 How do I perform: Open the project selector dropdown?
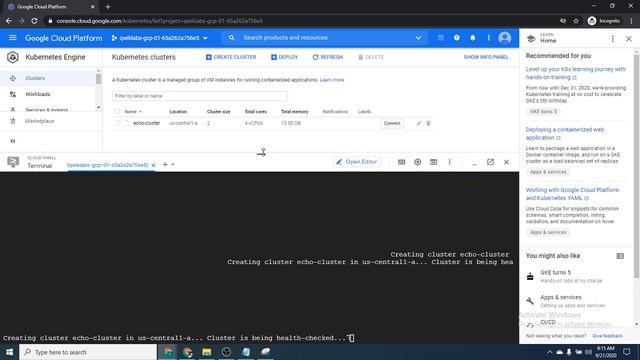(x=160, y=38)
